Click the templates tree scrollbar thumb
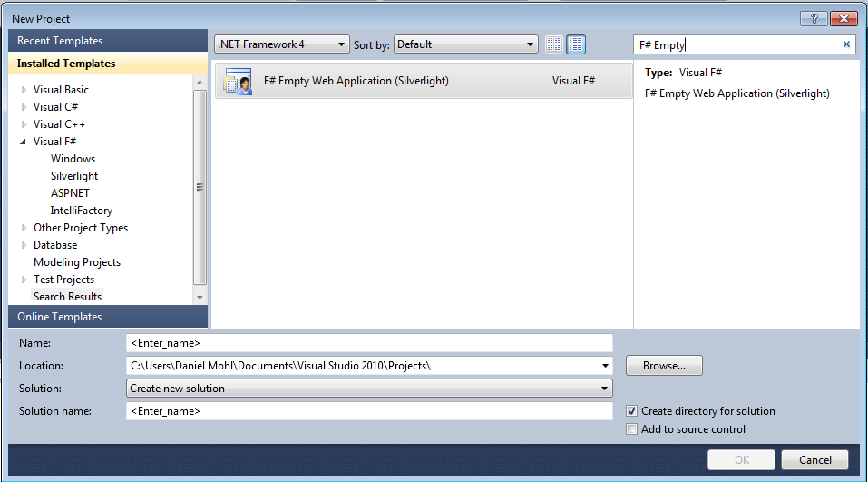This screenshot has width=868, height=482. (x=200, y=187)
